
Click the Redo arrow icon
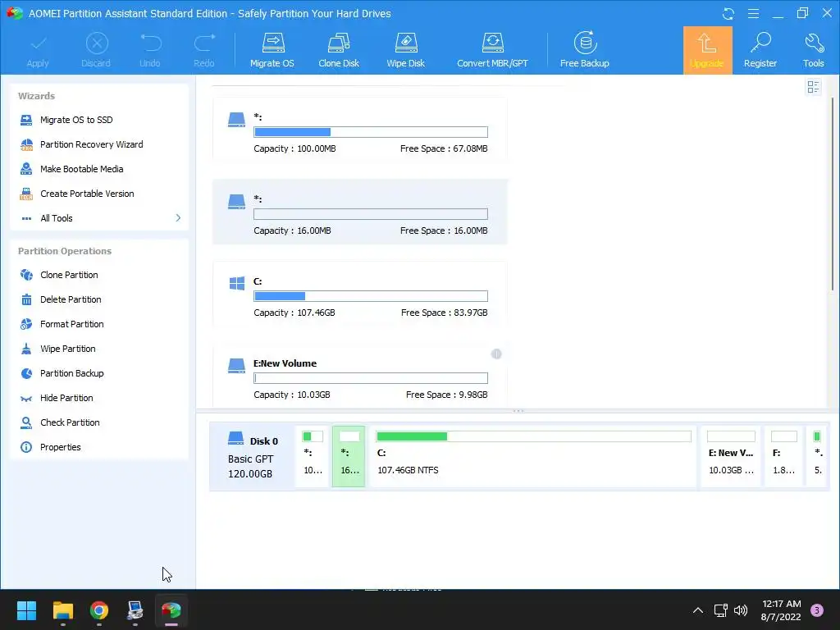204,50
